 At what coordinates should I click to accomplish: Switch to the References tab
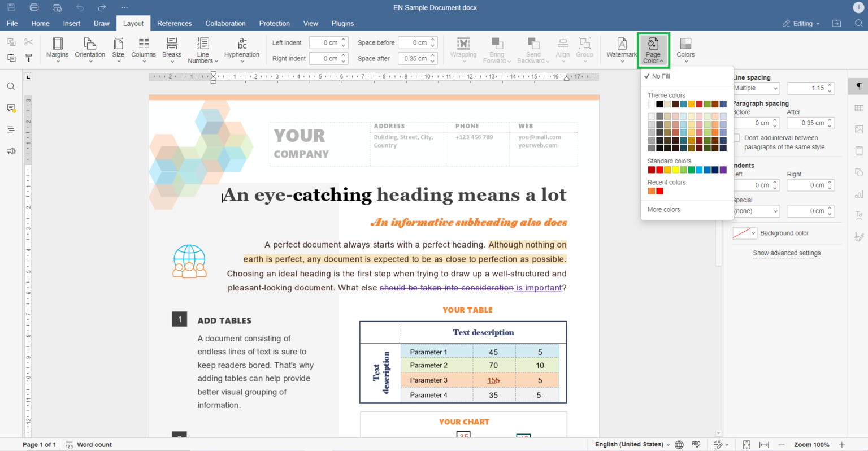(174, 23)
